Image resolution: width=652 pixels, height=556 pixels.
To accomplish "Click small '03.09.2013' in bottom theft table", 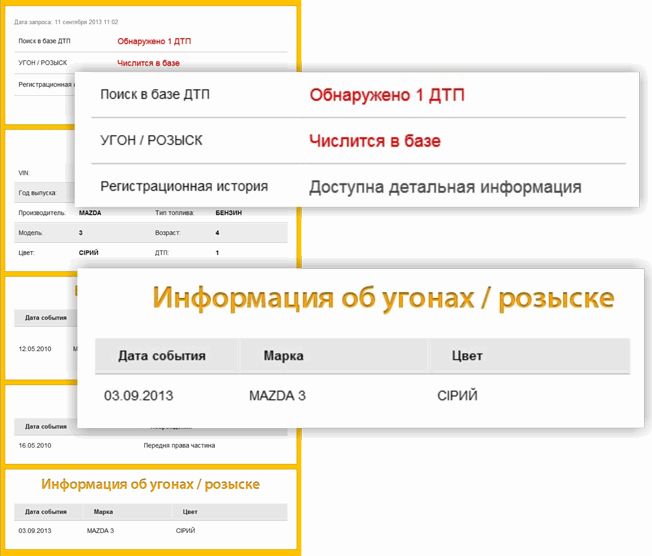I will tap(35, 531).
